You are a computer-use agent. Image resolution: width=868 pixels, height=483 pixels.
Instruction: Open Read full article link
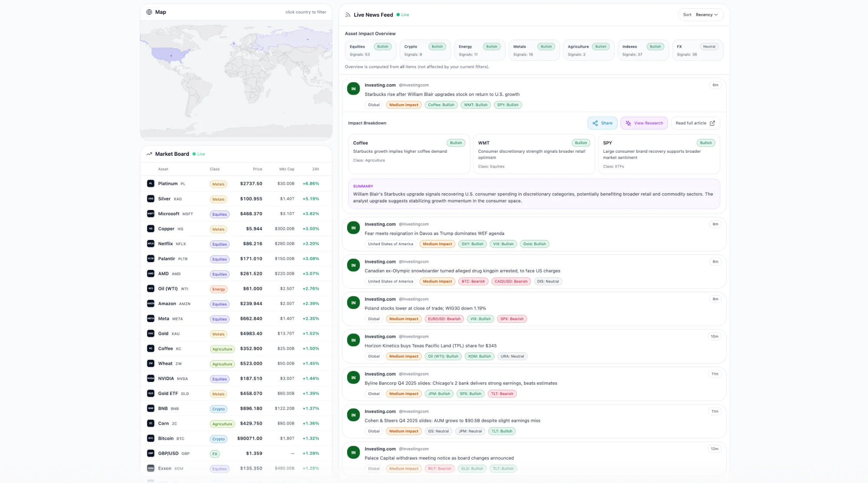click(x=695, y=123)
